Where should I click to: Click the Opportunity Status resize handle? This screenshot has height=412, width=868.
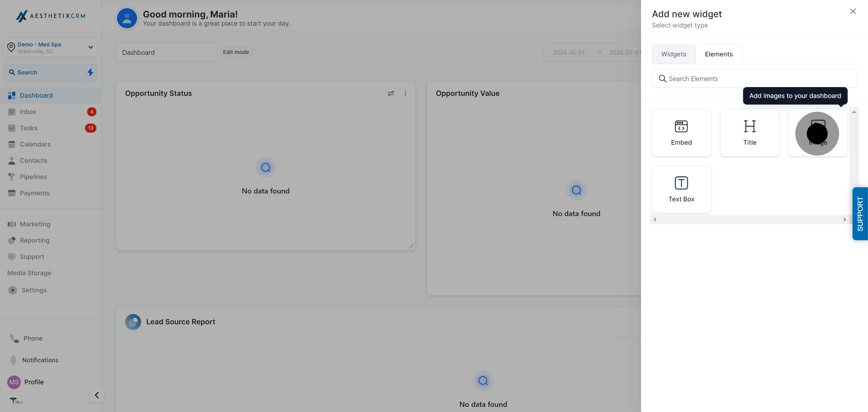[x=411, y=246]
